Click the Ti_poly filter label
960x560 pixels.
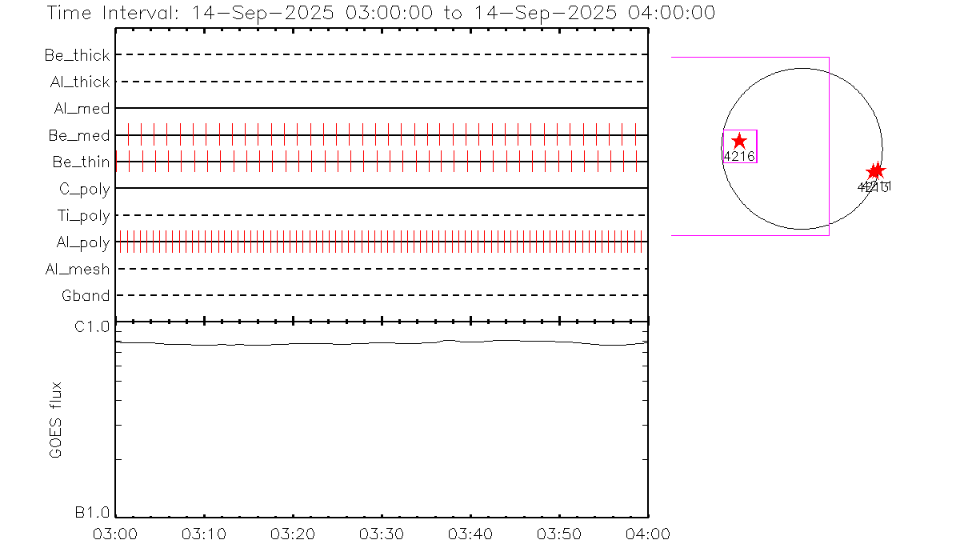(x=83, y=215)
